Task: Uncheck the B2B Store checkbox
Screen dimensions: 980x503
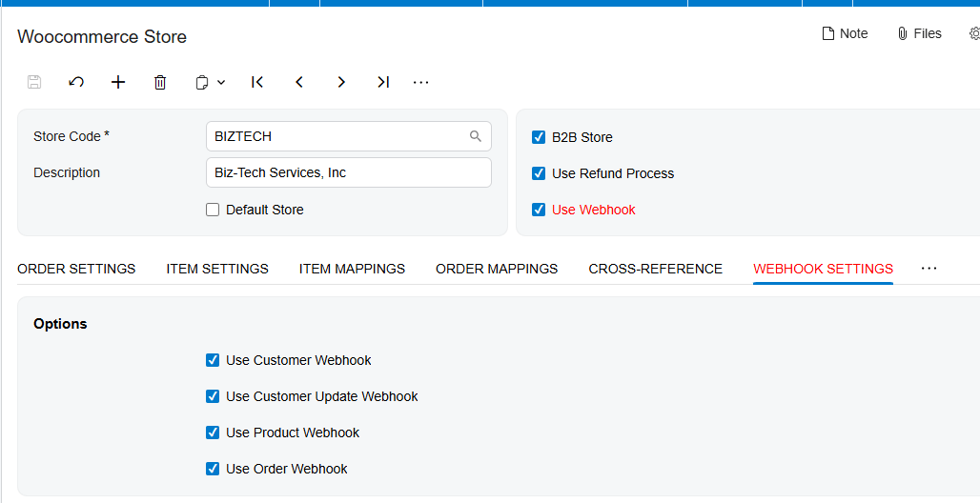Action: click(539, 137)
